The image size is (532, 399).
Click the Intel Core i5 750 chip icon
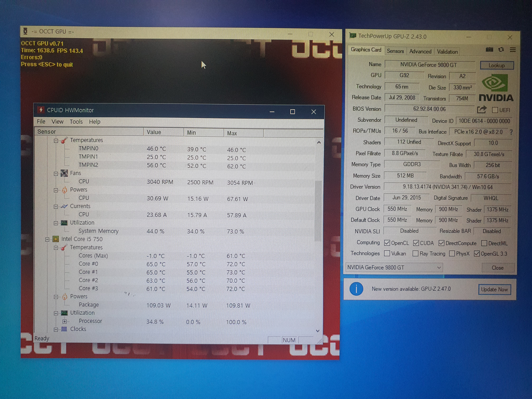coord(56,239)
